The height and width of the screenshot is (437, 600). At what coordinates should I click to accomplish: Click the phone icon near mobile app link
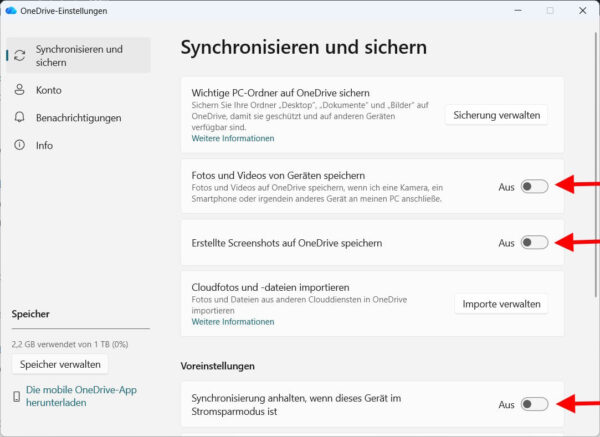coord(16,396)
